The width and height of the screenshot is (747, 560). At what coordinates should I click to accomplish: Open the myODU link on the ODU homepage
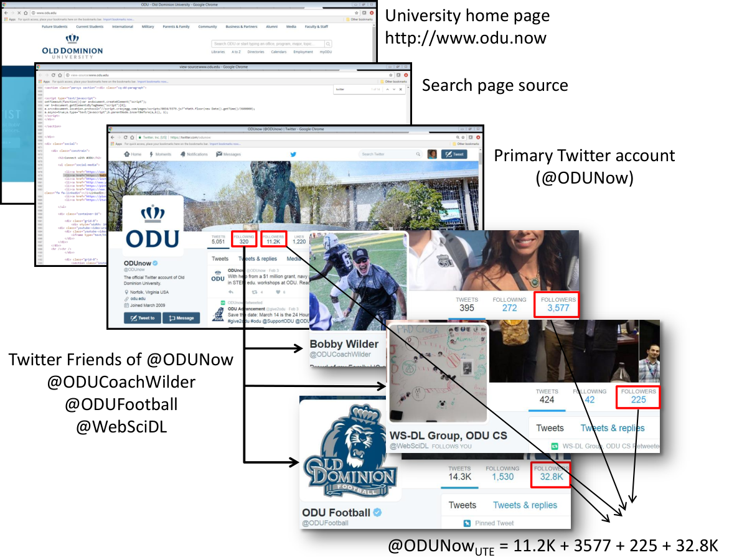pyautogui.click(x=326, y=52)
